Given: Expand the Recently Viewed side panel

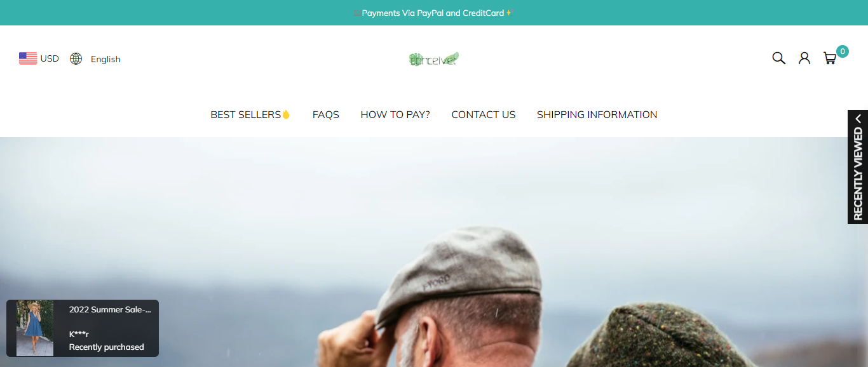Looking at the screenshot, I should 858,167.
